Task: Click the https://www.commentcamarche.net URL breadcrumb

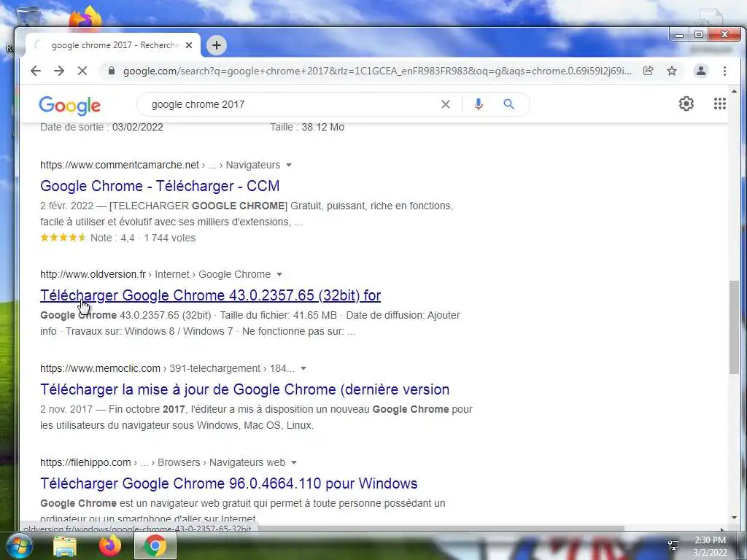Action: click(120, 165)
